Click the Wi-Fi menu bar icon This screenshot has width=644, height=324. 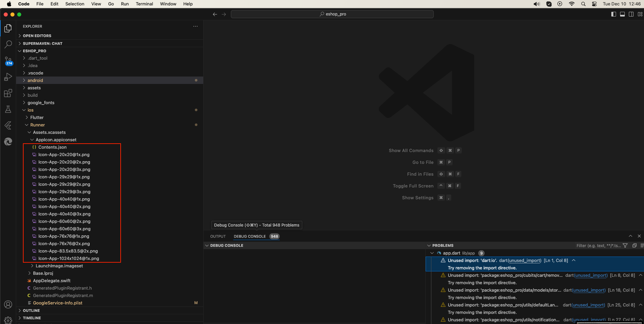[572, 4]
